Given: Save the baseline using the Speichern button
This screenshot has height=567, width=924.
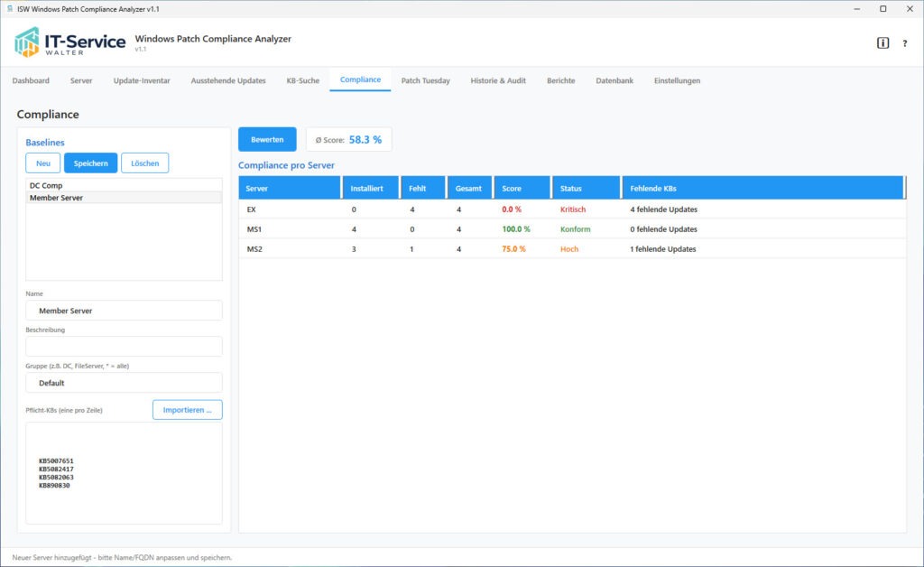Looking at the screenshot, I should point(90,163).
